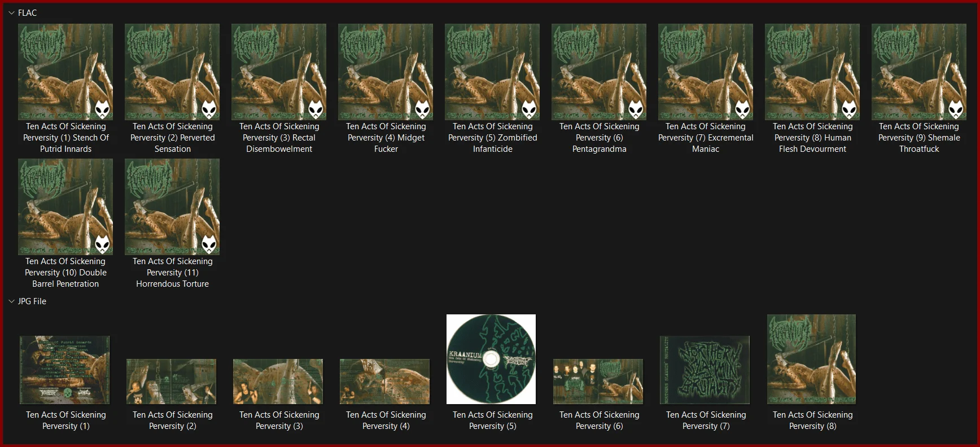Click file name ending '(11) Horrendous Torture'

[x=173, y=273]
